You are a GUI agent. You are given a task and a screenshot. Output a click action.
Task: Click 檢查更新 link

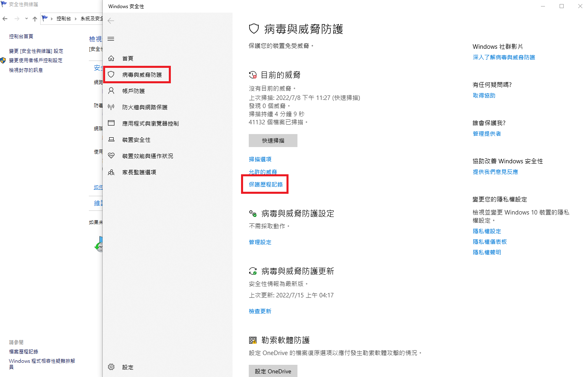[260, 311]
